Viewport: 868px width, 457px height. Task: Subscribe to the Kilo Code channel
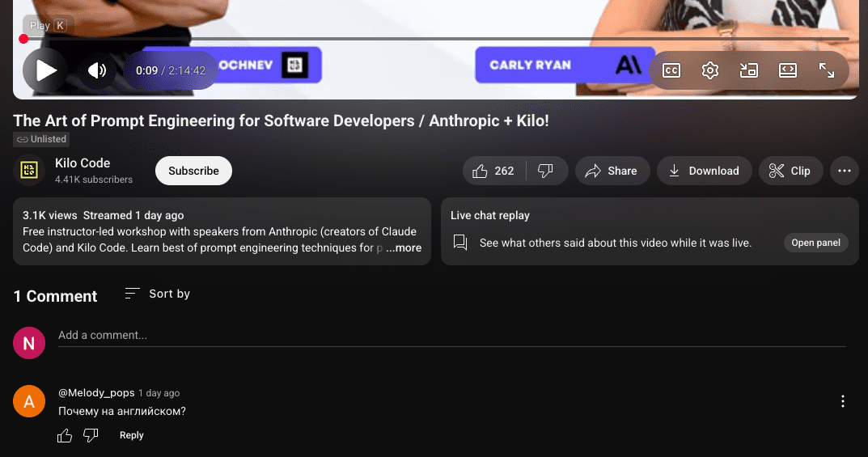[x=193, y=171]
